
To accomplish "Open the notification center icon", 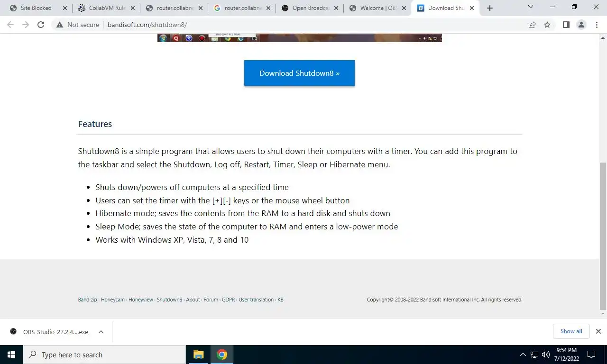I will (591, 355).
